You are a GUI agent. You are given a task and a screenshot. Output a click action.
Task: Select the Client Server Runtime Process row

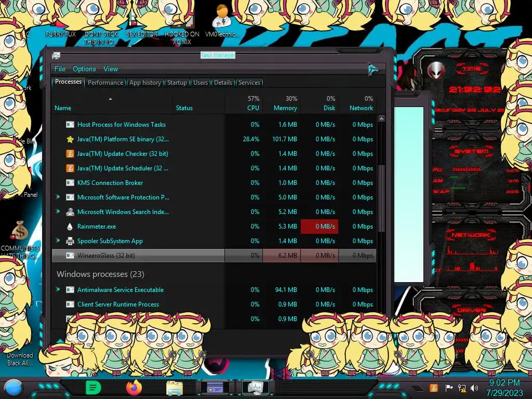(x=214, y=304)
